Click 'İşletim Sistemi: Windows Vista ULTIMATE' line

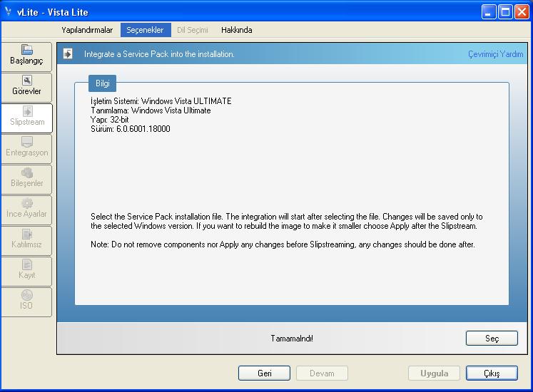161,101
